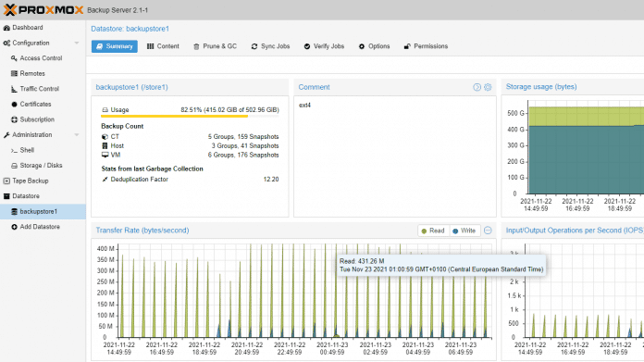The image size is (644, 362).
Task: Click the Access Control key icon
Action: tap(14, 58)
